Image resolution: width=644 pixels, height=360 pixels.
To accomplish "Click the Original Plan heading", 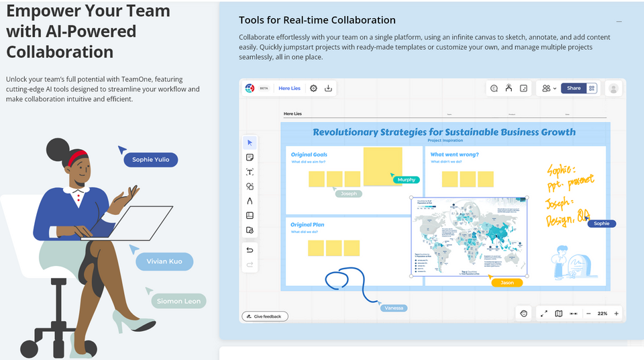I will 307,224.
